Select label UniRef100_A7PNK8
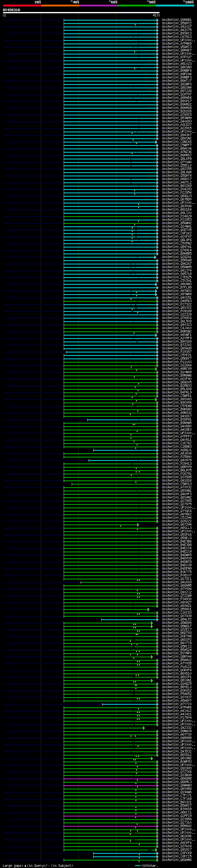 point(176,43)
